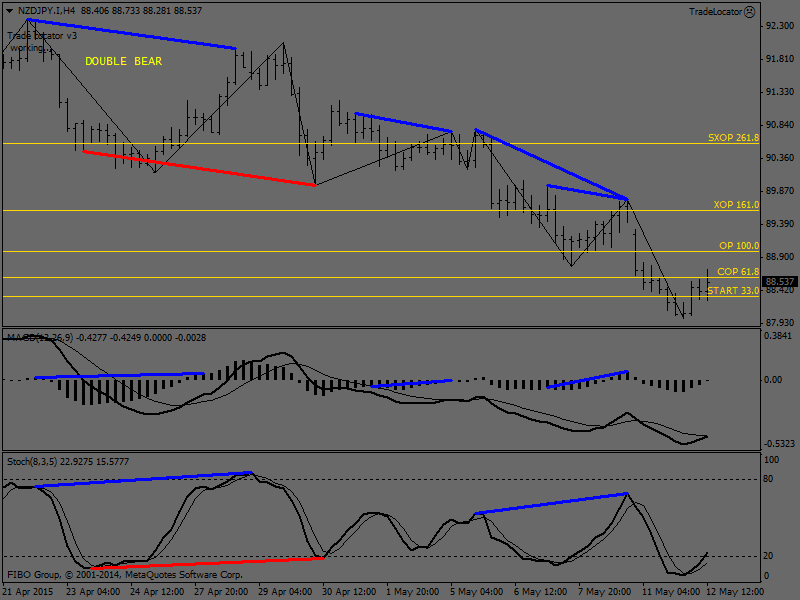Click the FIBO Group copyright text

click(125, 575)
